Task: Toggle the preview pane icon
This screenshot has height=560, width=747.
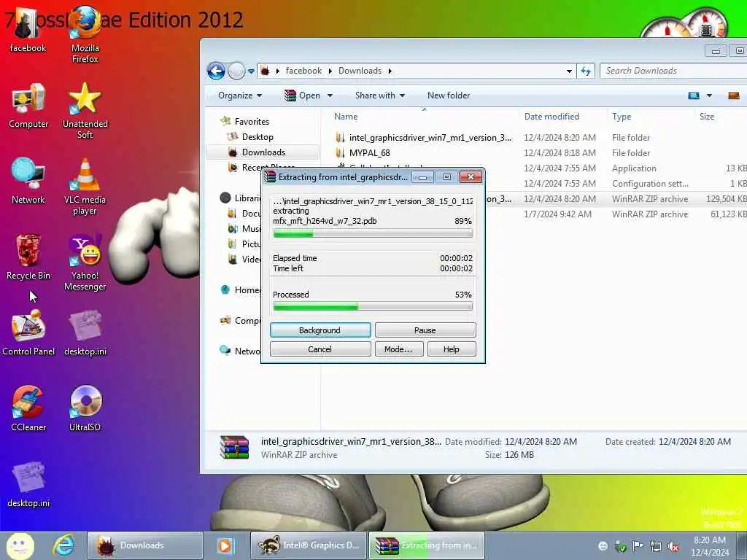Action: (734, 96)
